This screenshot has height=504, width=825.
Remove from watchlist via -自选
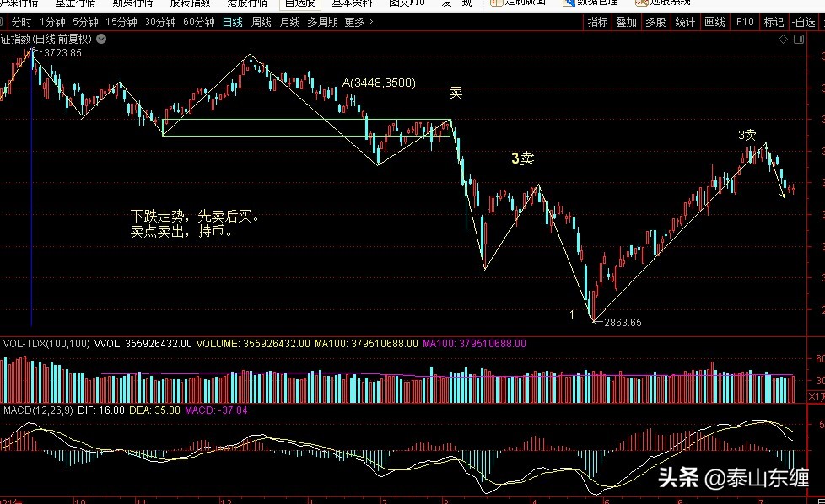point(803,22)
